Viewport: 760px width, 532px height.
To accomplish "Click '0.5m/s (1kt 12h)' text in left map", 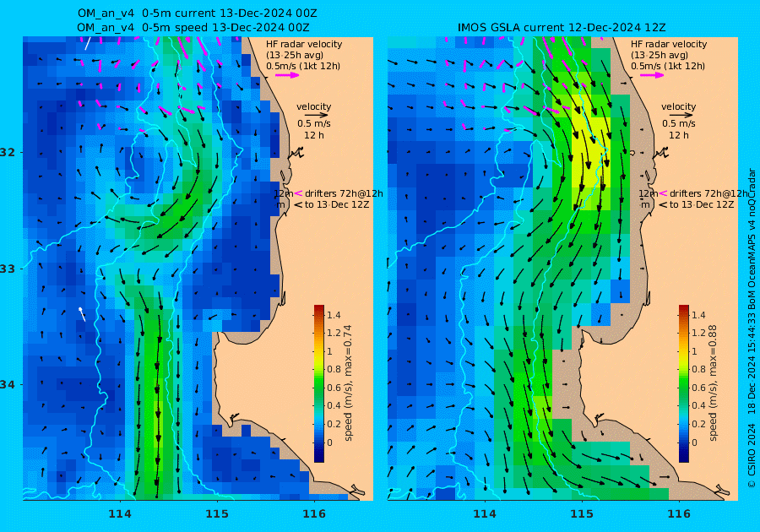I will pyautogui.click(x=303, y=67).
